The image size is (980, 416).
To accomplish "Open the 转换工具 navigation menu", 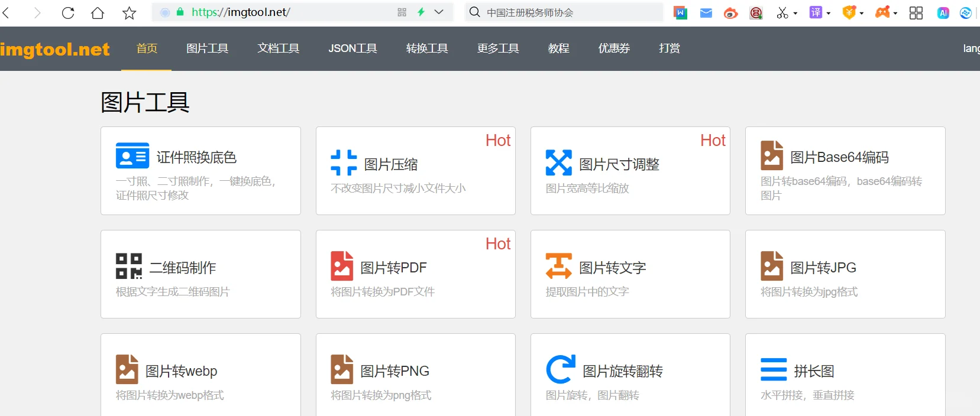I will pos(427,48).
